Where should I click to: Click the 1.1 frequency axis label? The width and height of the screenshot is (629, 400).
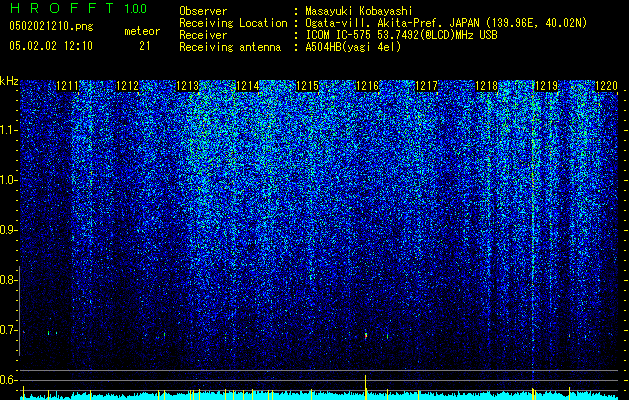pos(8,130)
